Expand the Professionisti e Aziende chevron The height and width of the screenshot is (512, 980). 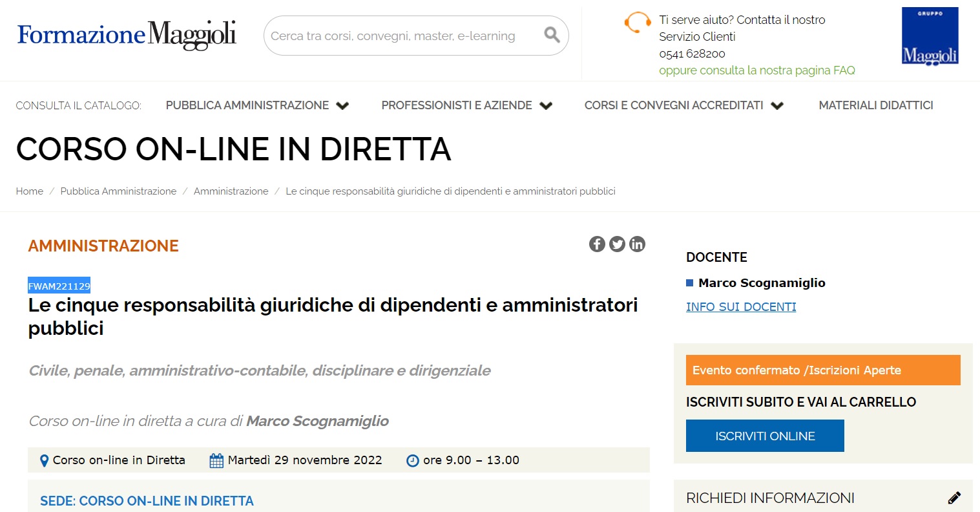coord(546,105)
